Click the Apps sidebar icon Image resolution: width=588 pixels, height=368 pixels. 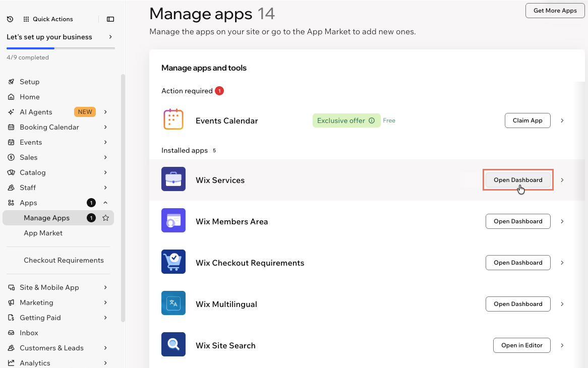11,203
